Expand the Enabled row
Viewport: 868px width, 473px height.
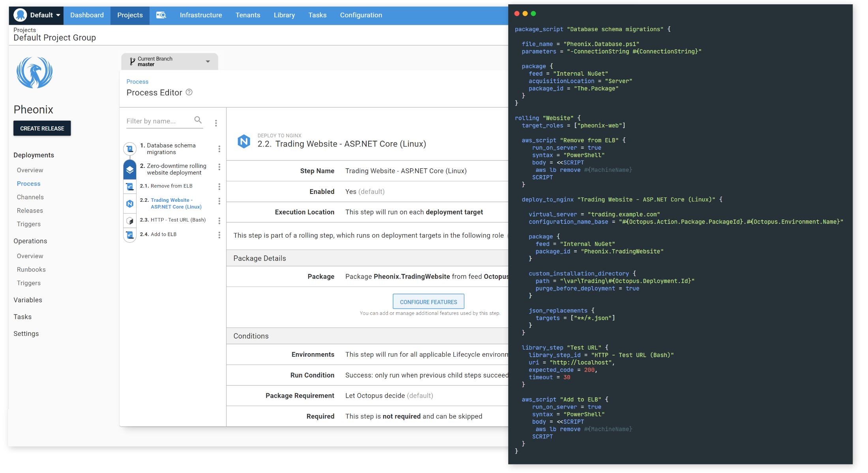[x=367, y=192]
